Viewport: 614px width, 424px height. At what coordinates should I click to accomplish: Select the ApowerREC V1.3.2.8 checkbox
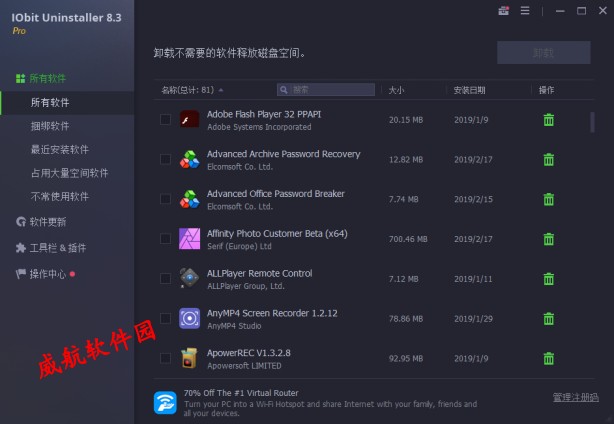(165, 358)
